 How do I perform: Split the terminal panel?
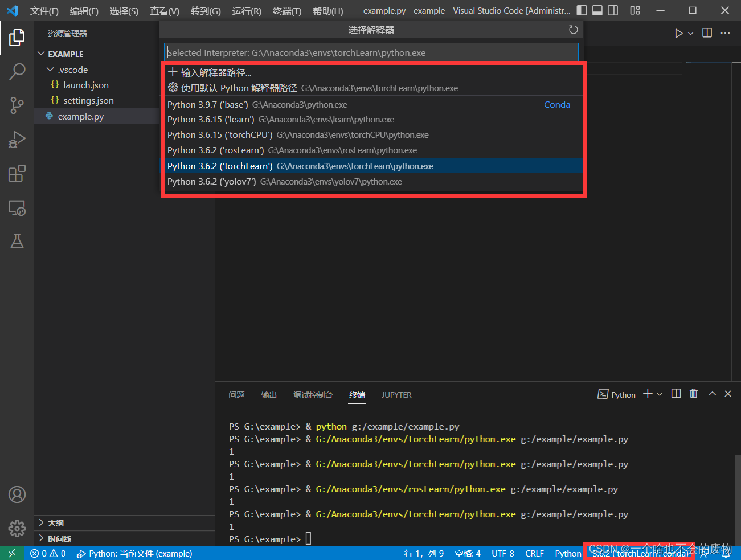pos(676,394)
